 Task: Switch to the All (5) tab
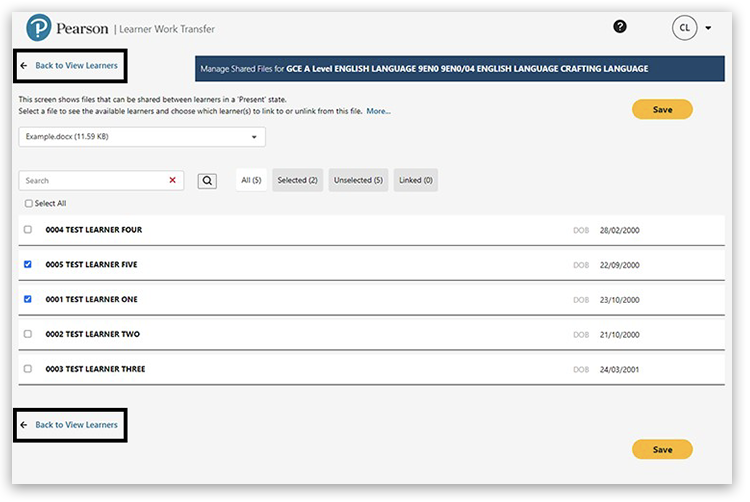click(251, 180)
